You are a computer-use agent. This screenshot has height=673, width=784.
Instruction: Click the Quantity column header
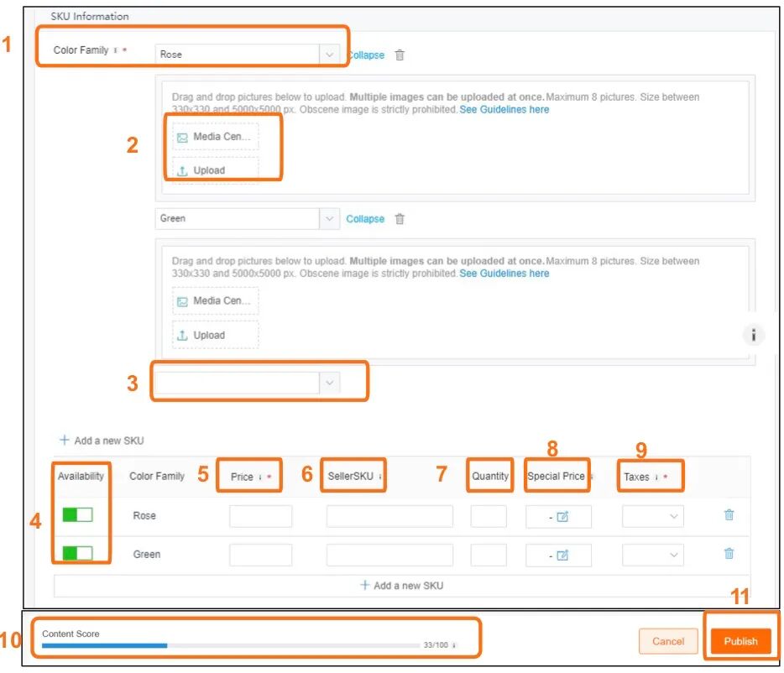pyautogui.click(x=490, y=477)
